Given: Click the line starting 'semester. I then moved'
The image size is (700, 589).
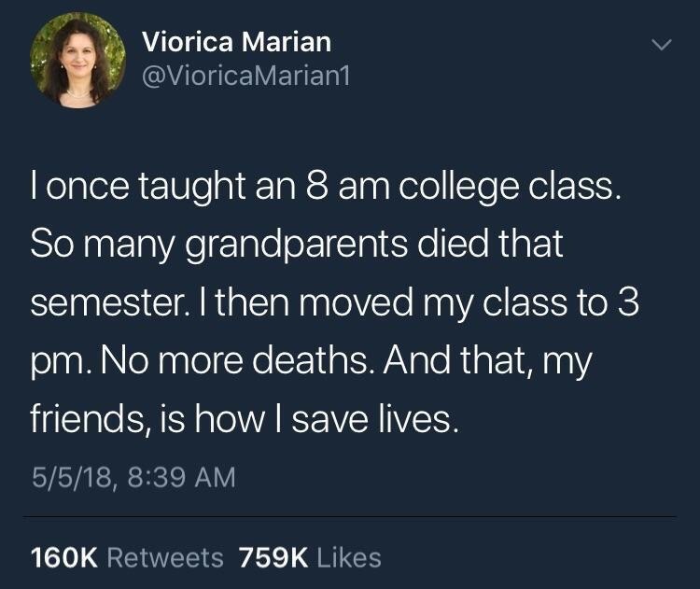Looking at the screenshot, I should click(335, 304).
